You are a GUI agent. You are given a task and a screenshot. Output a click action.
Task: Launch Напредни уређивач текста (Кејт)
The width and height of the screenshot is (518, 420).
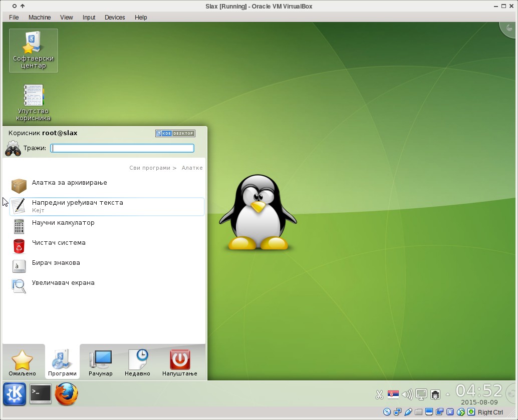107,206
